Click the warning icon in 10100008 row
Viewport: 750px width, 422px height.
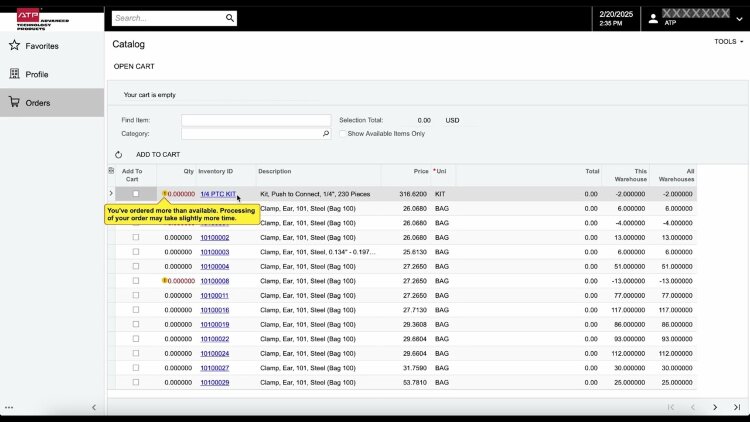(164, 280)
